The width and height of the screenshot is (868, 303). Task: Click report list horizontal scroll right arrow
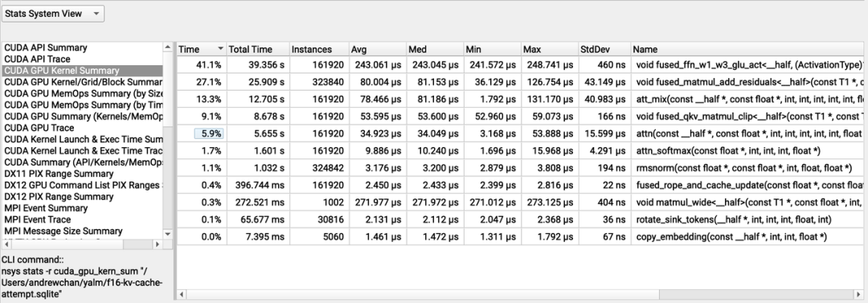tap(158, 244)
